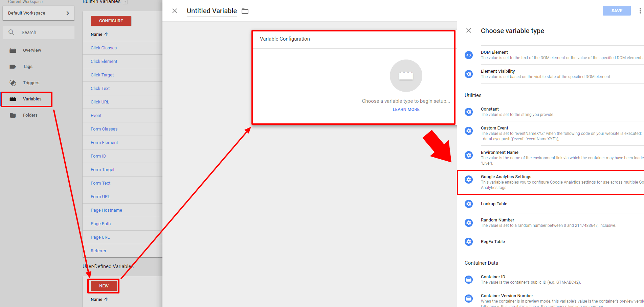Click the SAVE button
Screen dimensions: 644x307
tap(617, 11)
